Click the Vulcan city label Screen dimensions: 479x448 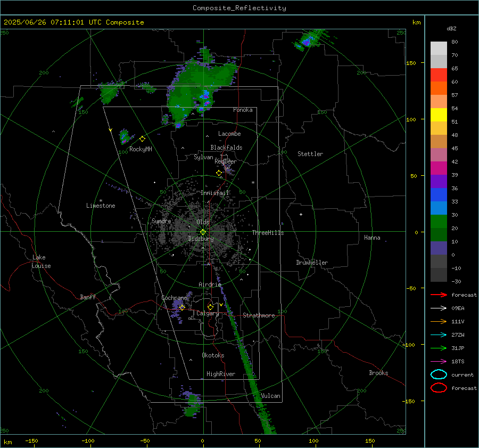pos(271,396)
